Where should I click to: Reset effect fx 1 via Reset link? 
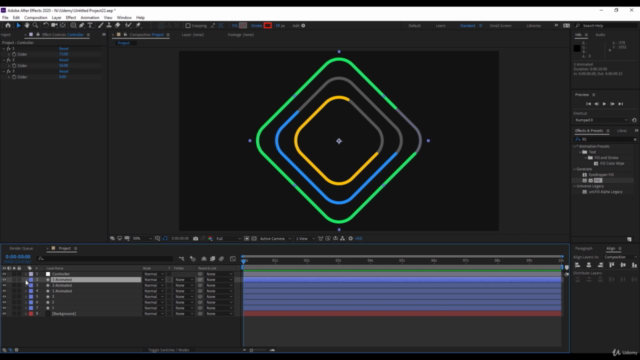point(64,49)
